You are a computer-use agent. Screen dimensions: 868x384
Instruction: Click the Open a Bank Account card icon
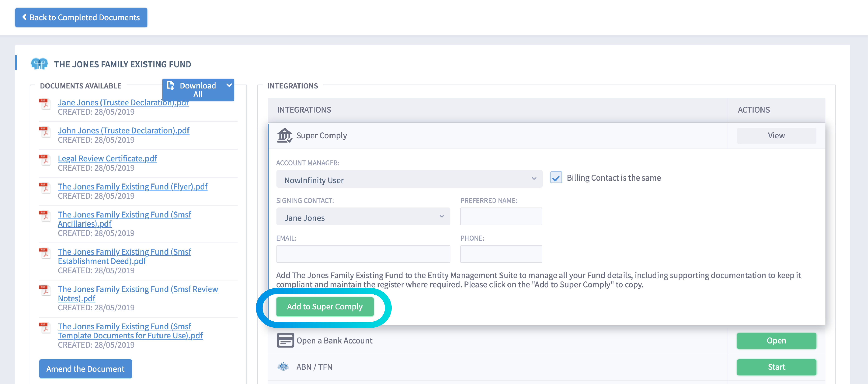(x=285, y=340)
